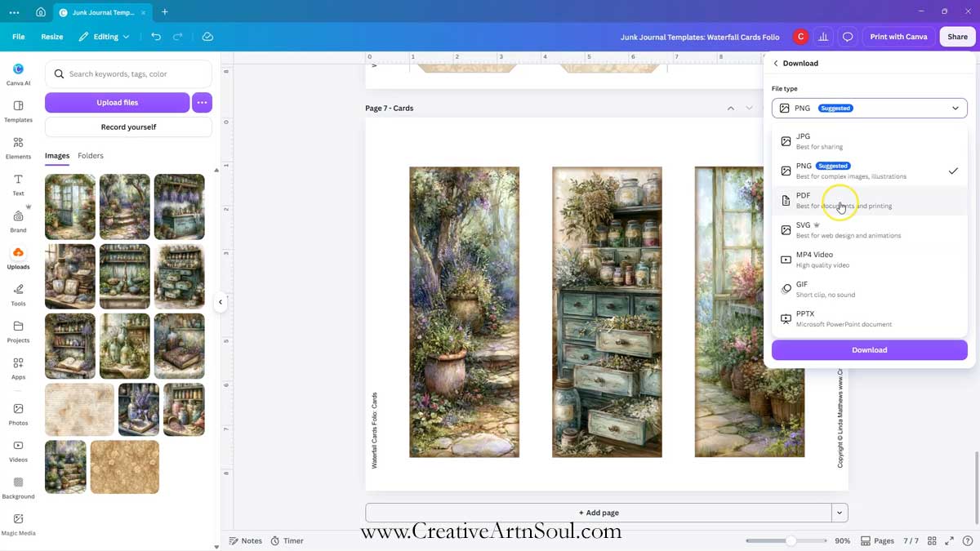Screen dimensions: 980x551
Task: Click Print with Canva
Action: pyautogui.click(x=898, y=37)
